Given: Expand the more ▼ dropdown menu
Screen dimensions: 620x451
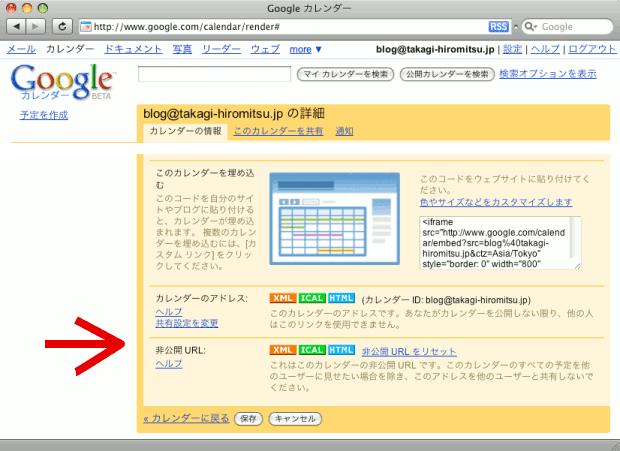Looking at the screenshot, I should 305,49.
